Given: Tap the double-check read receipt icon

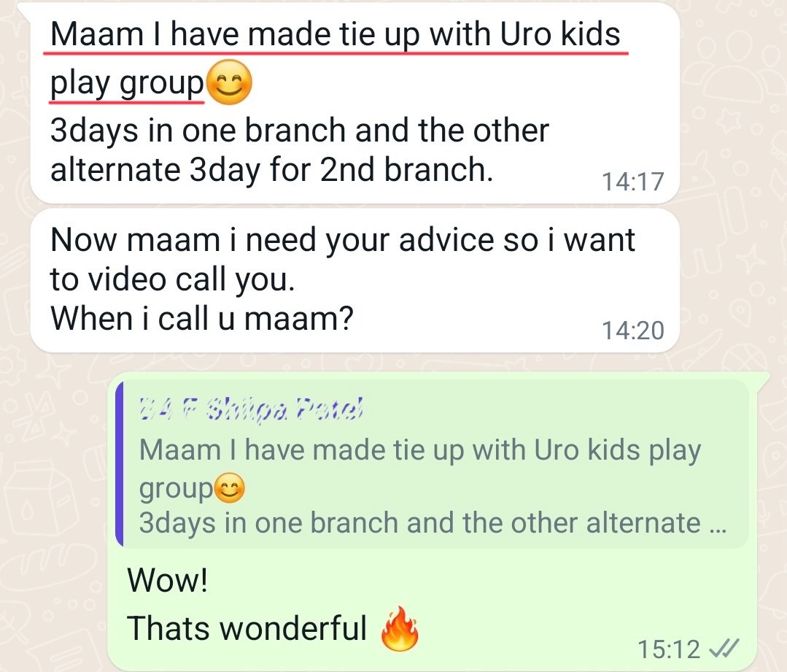Looking at the screenshot, I should [x=724, y=649].
